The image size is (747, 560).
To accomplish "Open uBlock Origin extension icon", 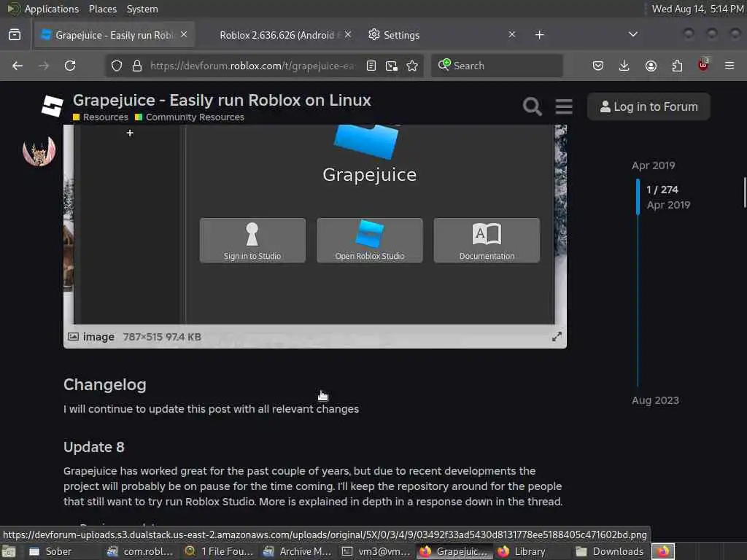I will 703,65.
